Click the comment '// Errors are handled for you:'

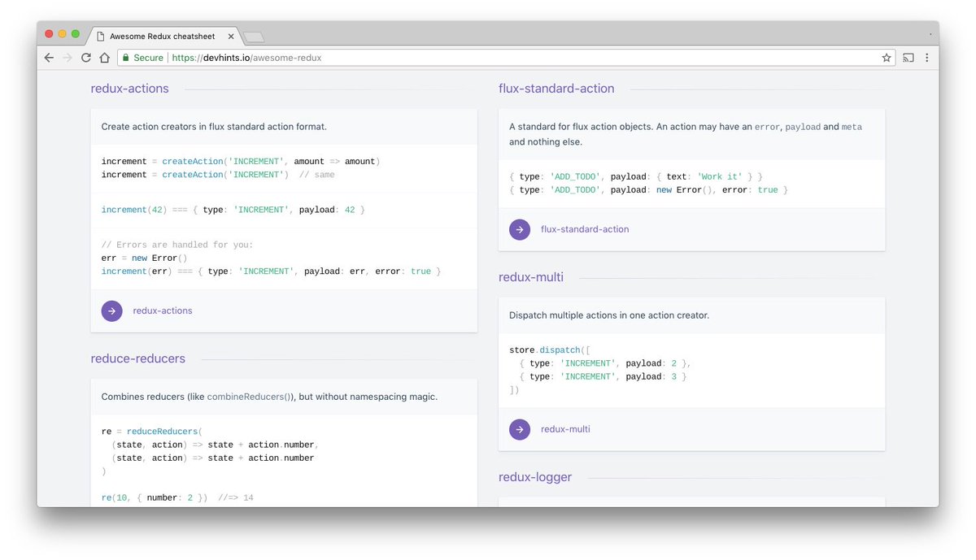(x=177, y=245)
